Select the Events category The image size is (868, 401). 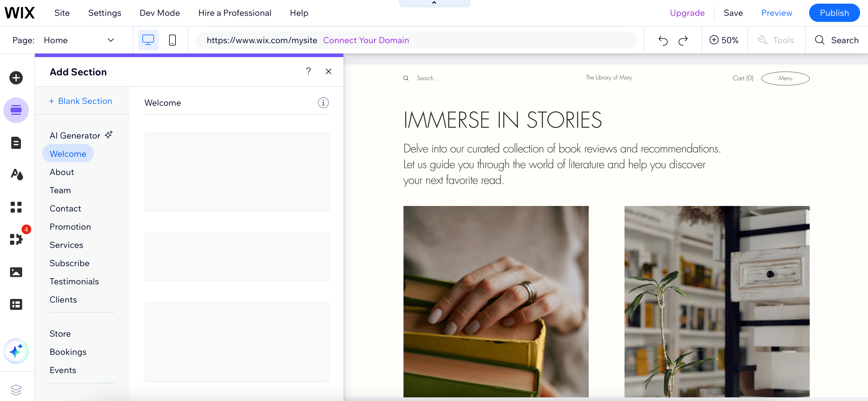coord(63,370)
